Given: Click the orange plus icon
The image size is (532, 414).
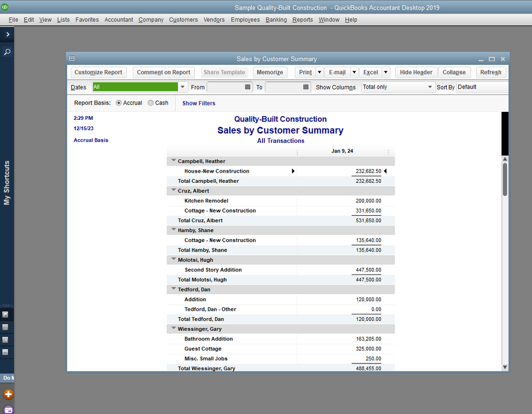Looking at the screenshot, I should pyautogui.click(x=9, y=394).
